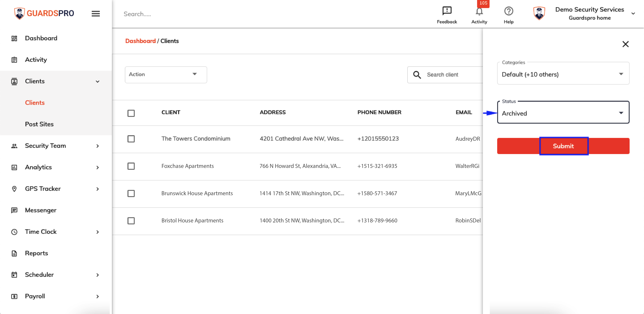Screen dimensions: 644x314
Task: Expand Security Team submenu chevron
Action: 98,146
